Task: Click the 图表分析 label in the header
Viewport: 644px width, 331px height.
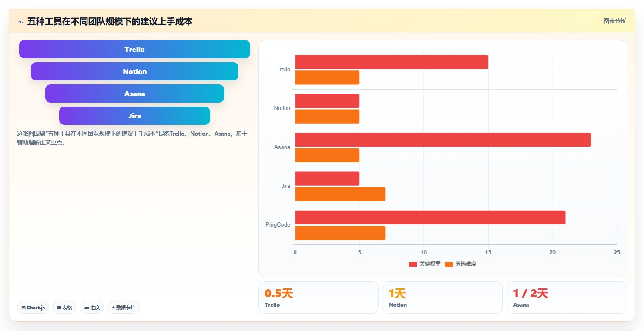Action: click(614, 21)
